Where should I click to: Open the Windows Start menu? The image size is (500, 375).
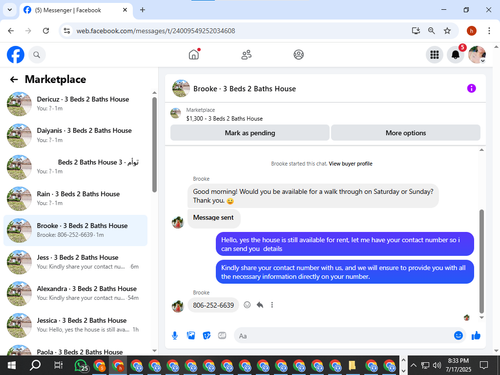coord(12,365)
